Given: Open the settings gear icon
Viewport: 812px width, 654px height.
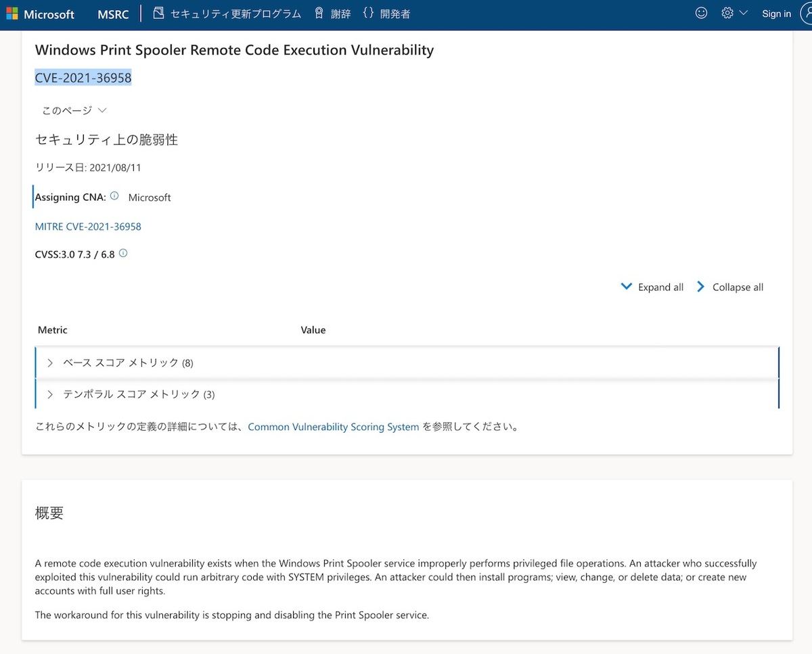Looking at the screenshot, I should (727, 13).
